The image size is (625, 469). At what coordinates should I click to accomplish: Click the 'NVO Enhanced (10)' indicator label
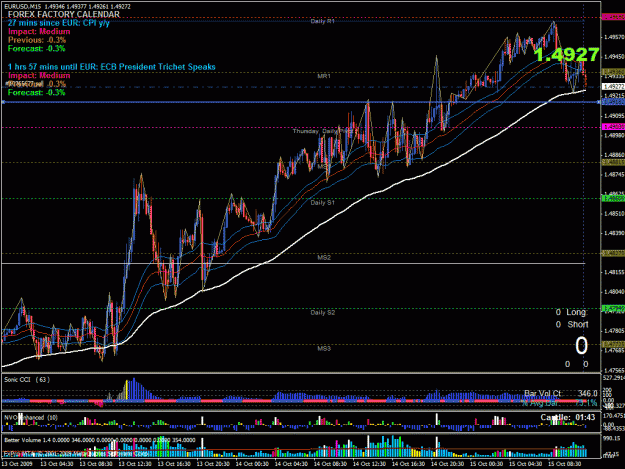pos(31,417)
